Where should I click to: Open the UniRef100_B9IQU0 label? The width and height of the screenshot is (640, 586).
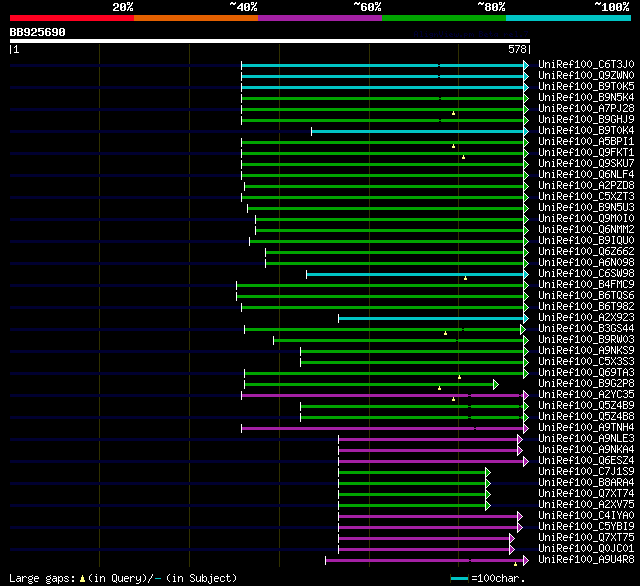point(586,241)
